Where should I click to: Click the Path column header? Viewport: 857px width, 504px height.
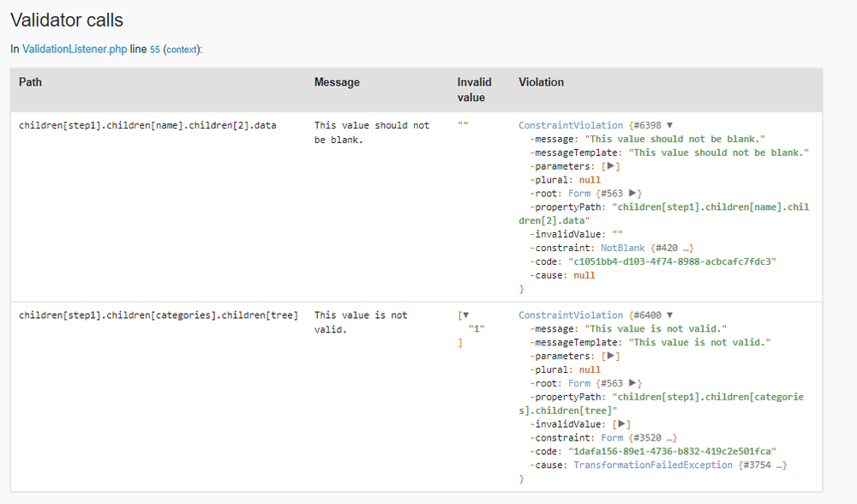point(31,82)
